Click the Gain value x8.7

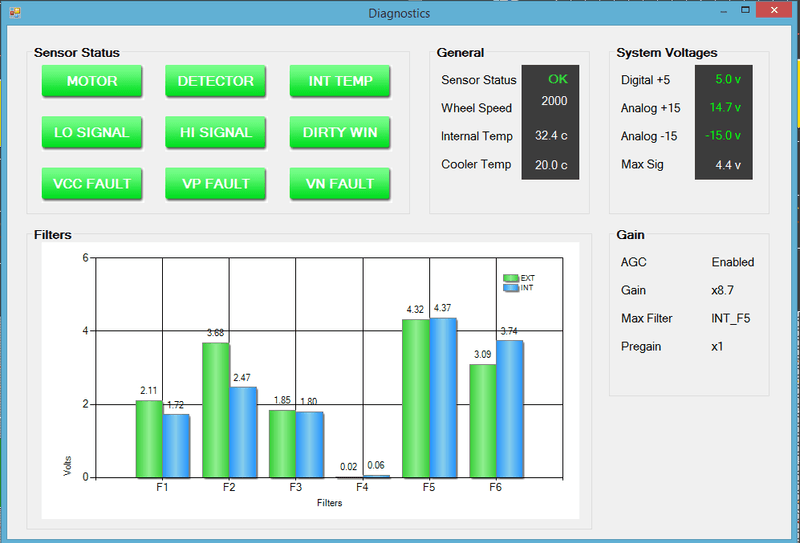[722, 290]
